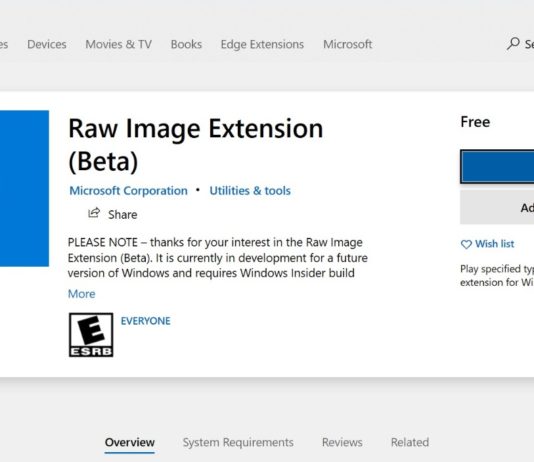Select the Overview tab
The height and width of the screenshot is (462, 534).
coord(129,442)
